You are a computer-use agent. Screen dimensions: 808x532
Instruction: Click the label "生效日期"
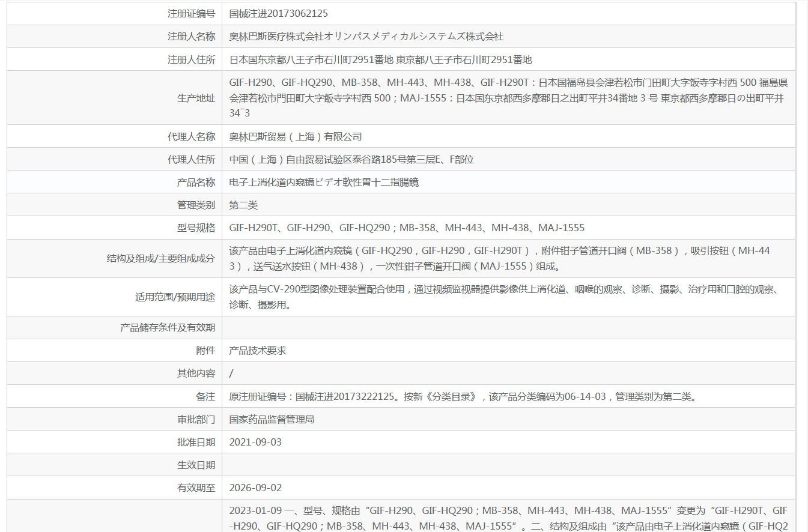[x=196, y=465]
